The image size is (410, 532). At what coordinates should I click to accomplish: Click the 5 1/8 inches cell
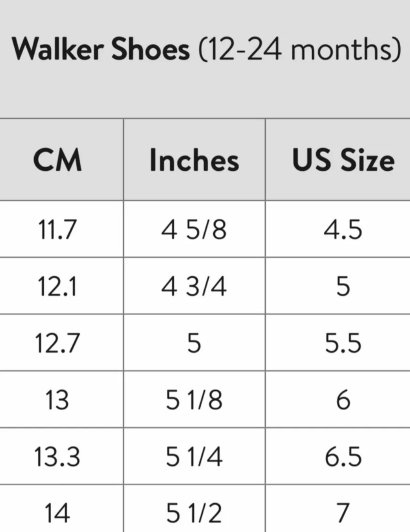pos(194,400)
